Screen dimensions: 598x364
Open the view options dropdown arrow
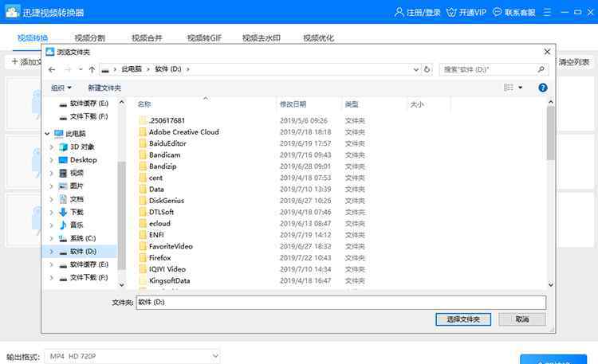pyautogui.click(x=520, y=88)
